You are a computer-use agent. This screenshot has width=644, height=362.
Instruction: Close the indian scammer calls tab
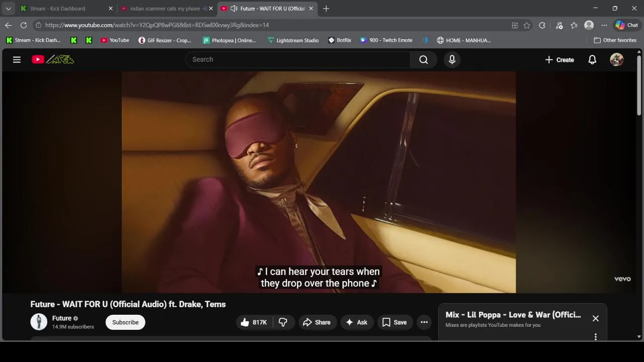(x=211, y=9)
